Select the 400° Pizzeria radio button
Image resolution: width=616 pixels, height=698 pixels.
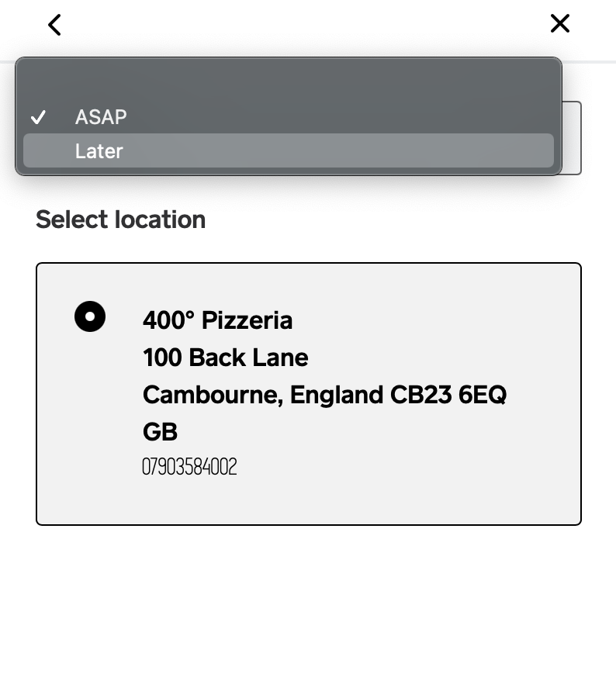click(x=90, y=316)
